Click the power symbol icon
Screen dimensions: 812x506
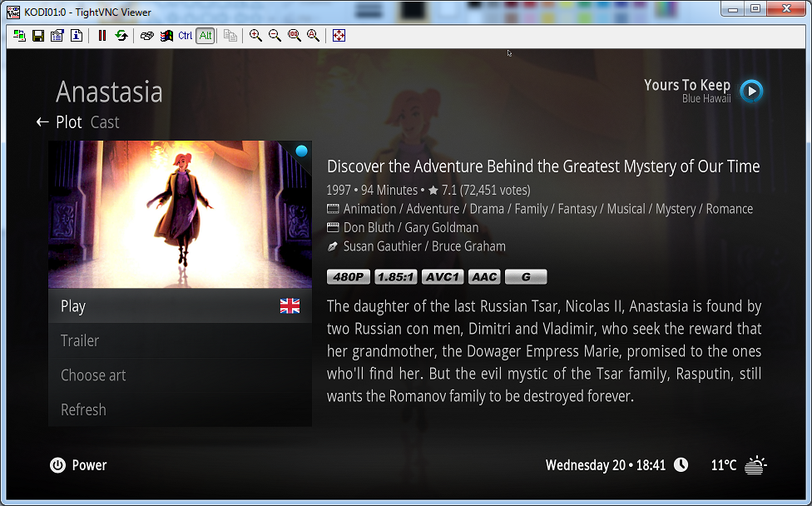click(x=57, y=465)
